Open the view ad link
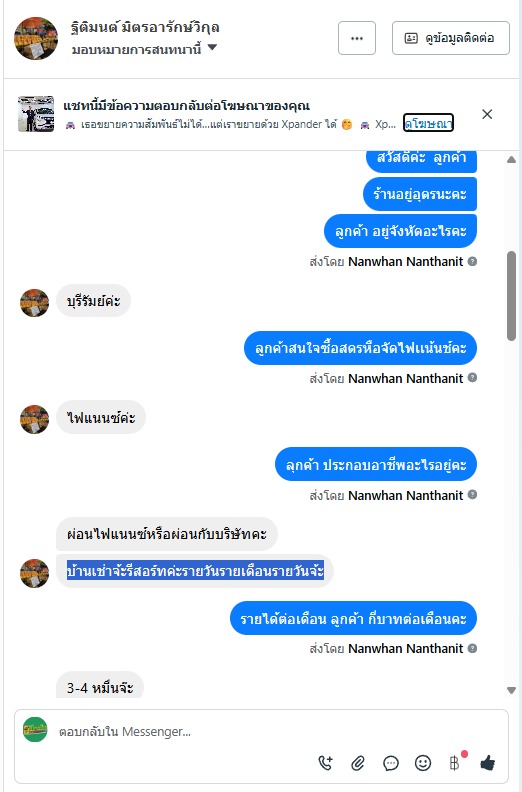 [428, 123]
